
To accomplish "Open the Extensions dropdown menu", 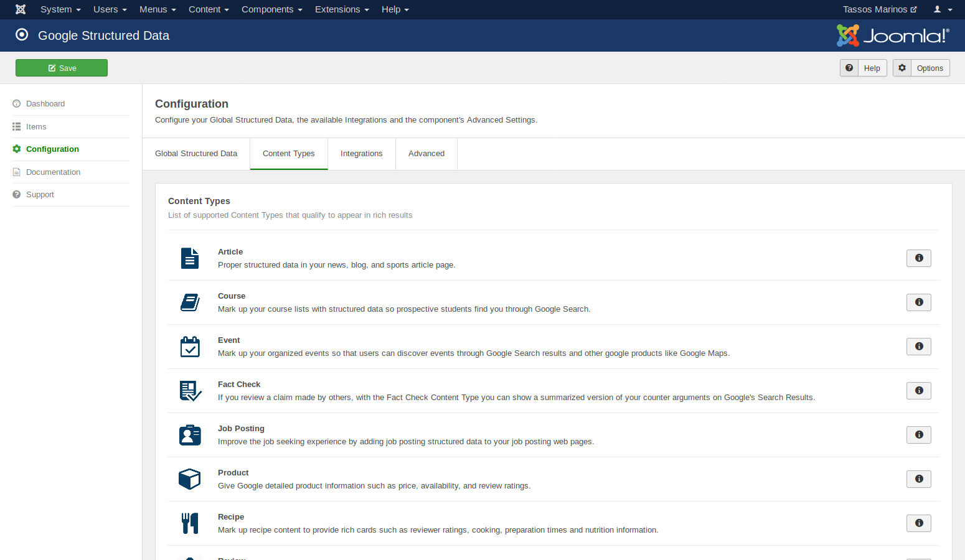I will point(342,9).
